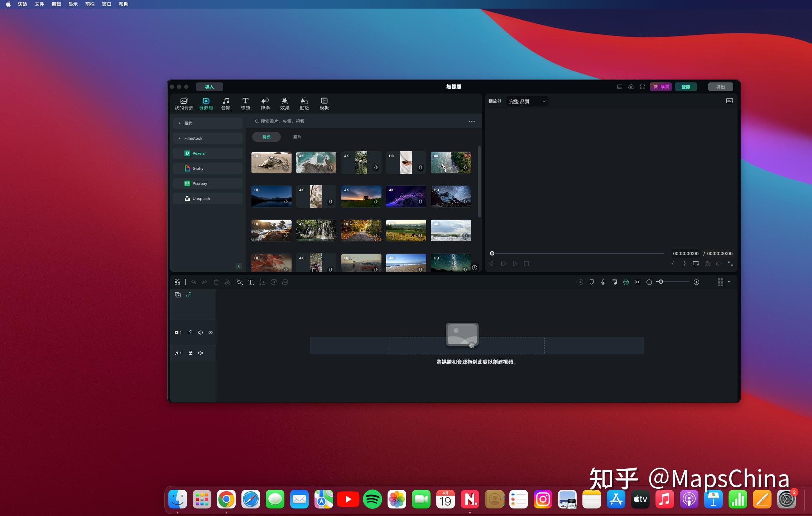Toggle lock on video track 1
This screenshot has height=516, width=812.
click(191, 333)
